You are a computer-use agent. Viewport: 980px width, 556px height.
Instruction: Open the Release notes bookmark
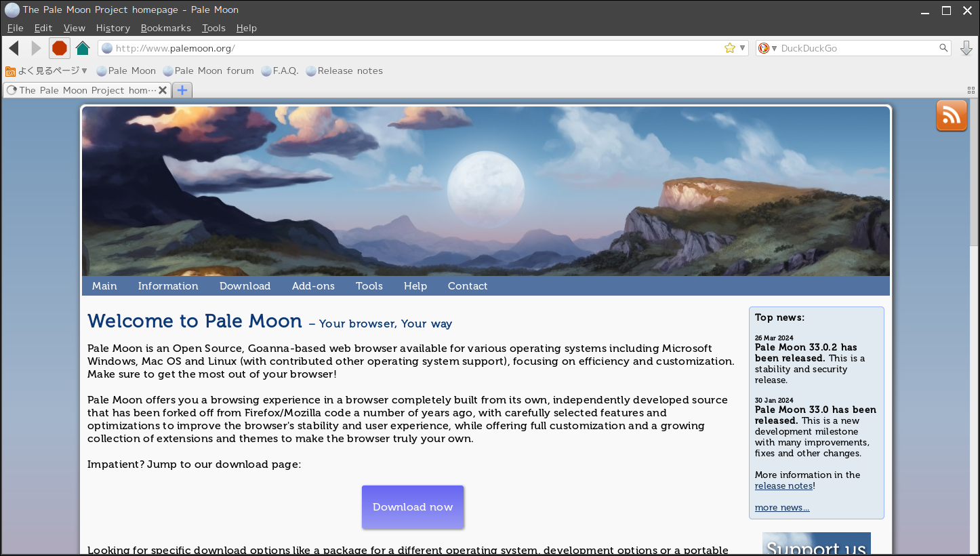(344, 71)
